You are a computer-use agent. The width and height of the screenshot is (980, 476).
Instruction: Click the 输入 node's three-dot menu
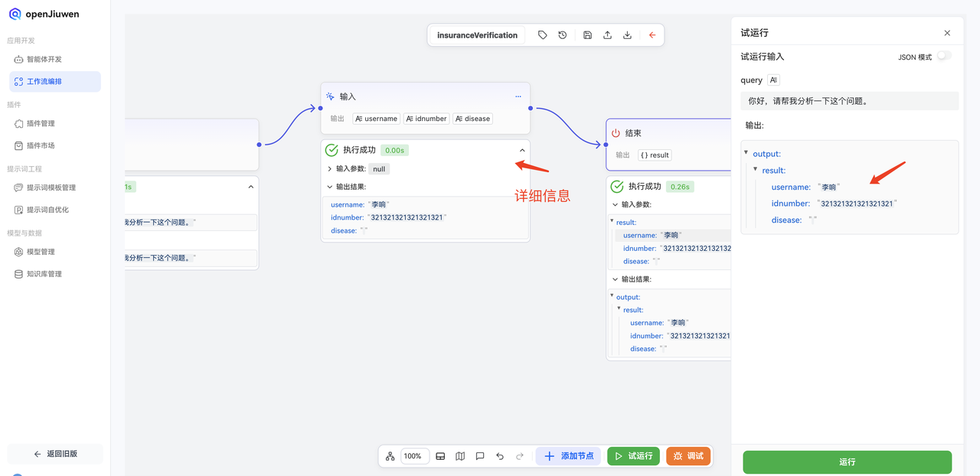(x=518, y=96)
